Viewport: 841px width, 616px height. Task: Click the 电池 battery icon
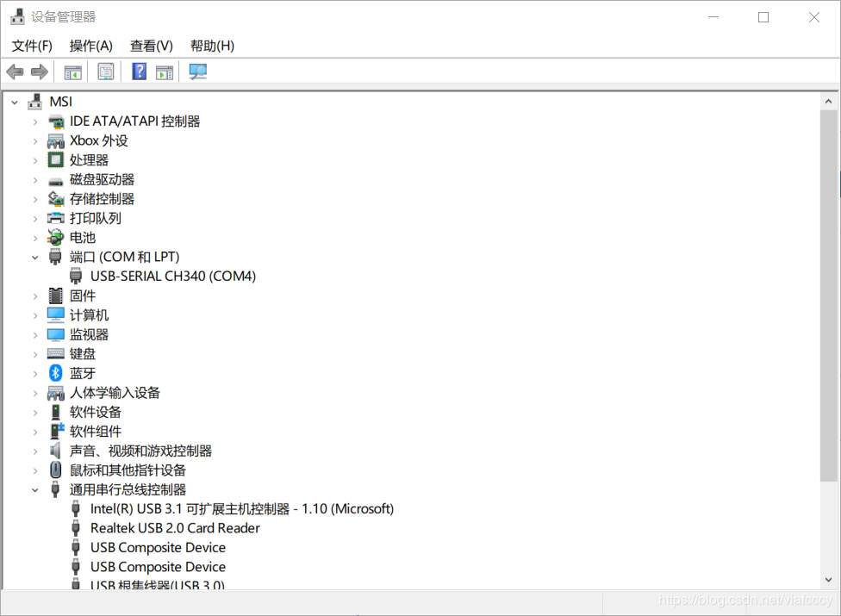(x=56, y=238)
